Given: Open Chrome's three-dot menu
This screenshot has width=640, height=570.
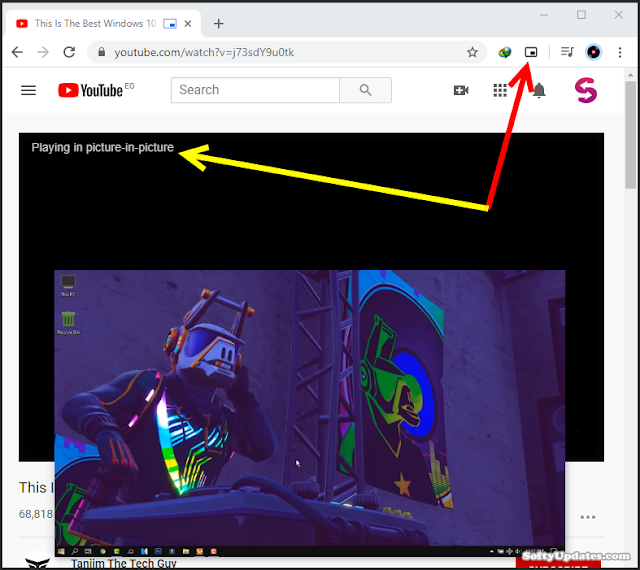Looking at the screenshot, I should (x=620, y=52).
